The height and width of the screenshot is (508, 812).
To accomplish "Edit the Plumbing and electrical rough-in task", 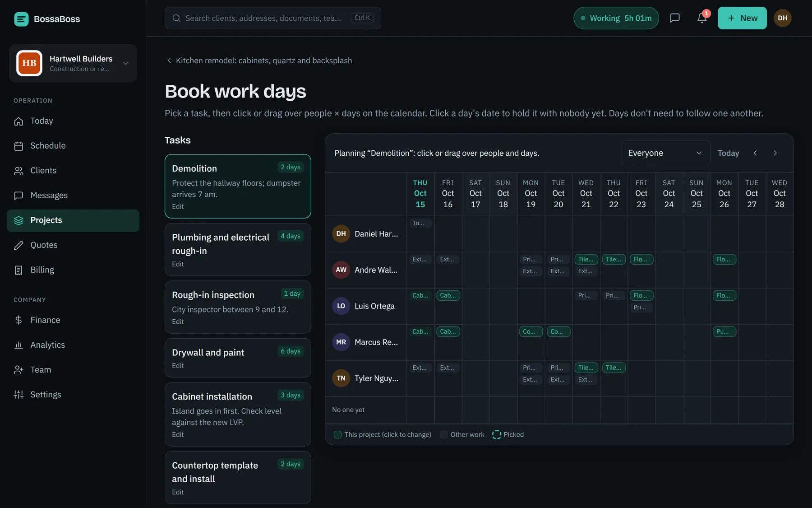I will [x=178, y=264].
